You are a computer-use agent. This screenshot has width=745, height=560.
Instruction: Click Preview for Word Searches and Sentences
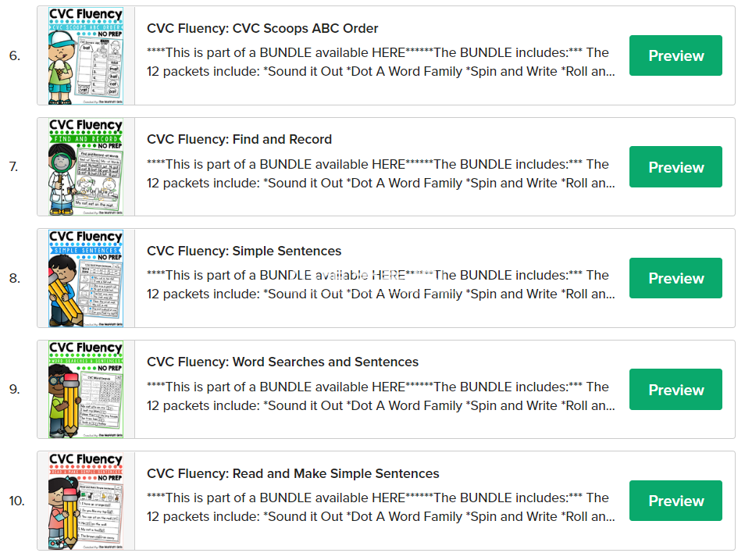675,389
